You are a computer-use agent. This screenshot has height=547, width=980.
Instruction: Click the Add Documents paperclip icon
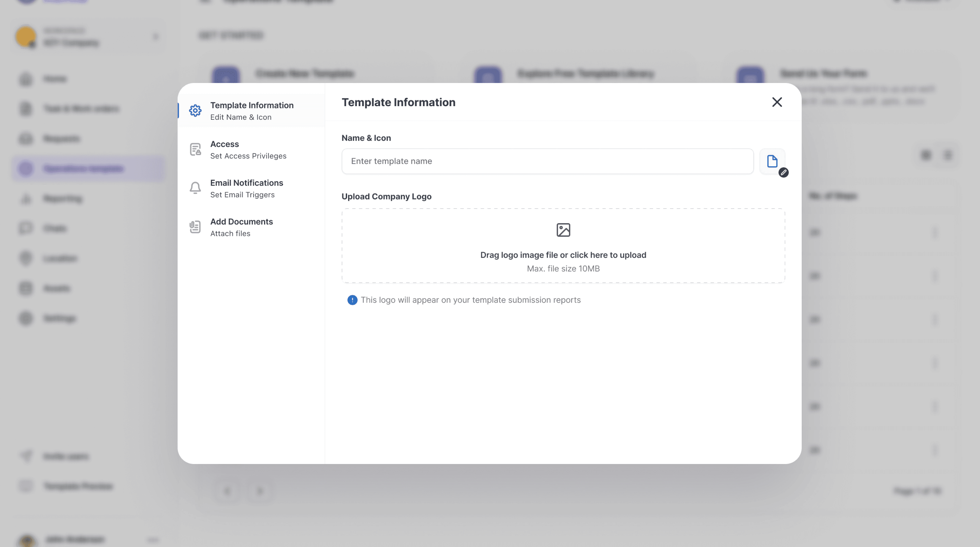click(195, 227)
